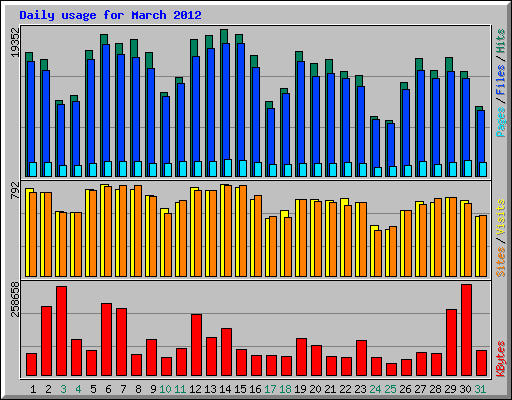
Task: Click day 10 weekend label
Action: click(x=165, y=389)
